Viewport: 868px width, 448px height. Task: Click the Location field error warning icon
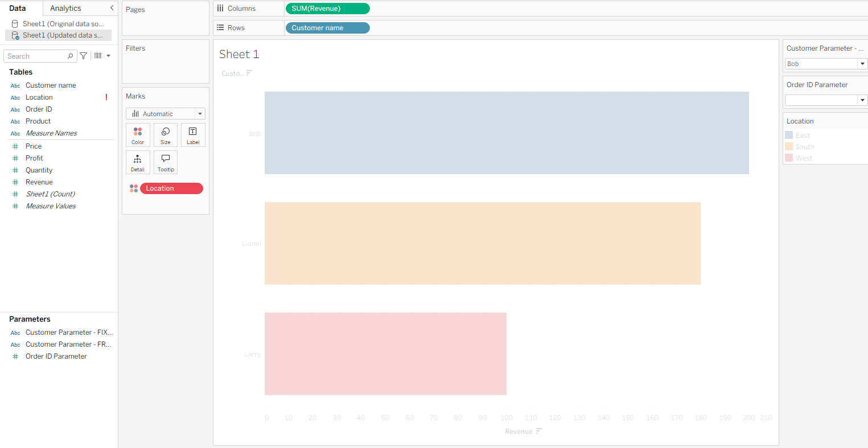click(106, 97)
